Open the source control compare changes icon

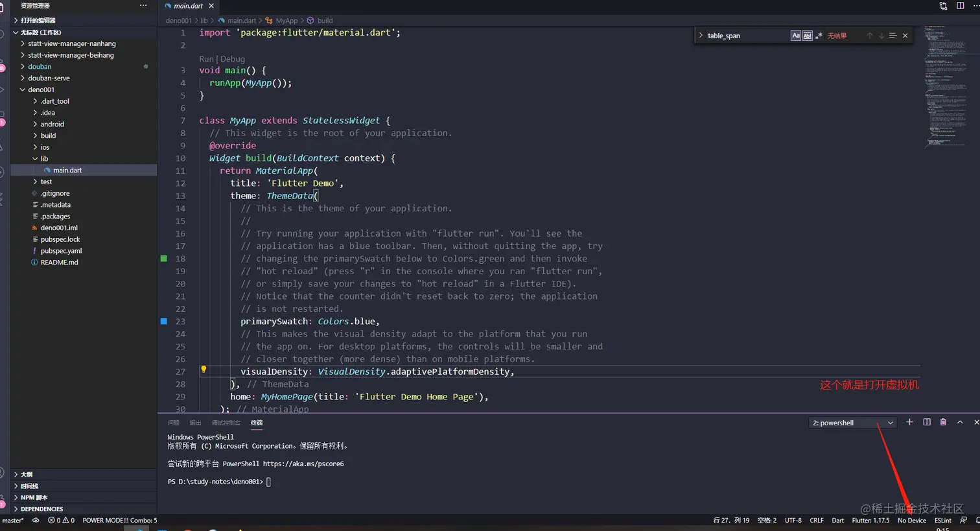click(x=943, y=6)
